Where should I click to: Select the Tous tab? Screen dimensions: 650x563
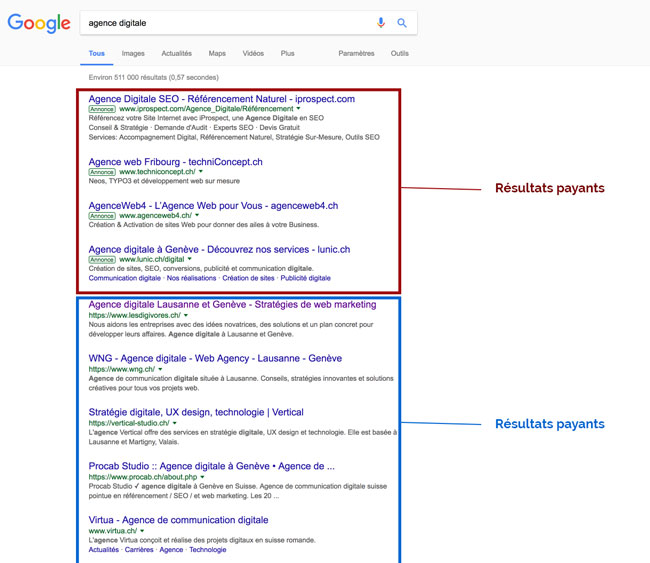coord(97,53)
